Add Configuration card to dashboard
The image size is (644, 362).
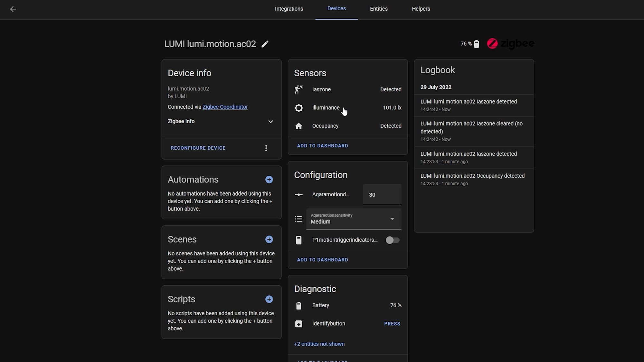[322, 260]
